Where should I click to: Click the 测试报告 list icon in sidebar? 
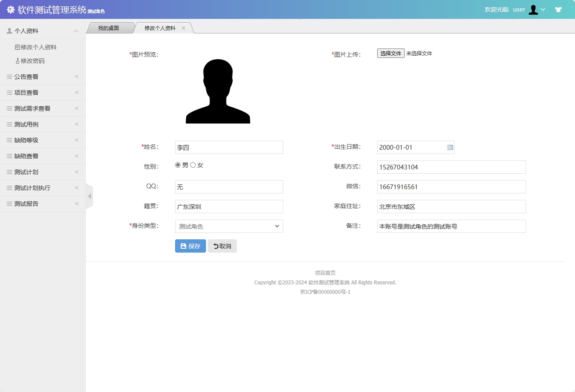click(9, 203)
